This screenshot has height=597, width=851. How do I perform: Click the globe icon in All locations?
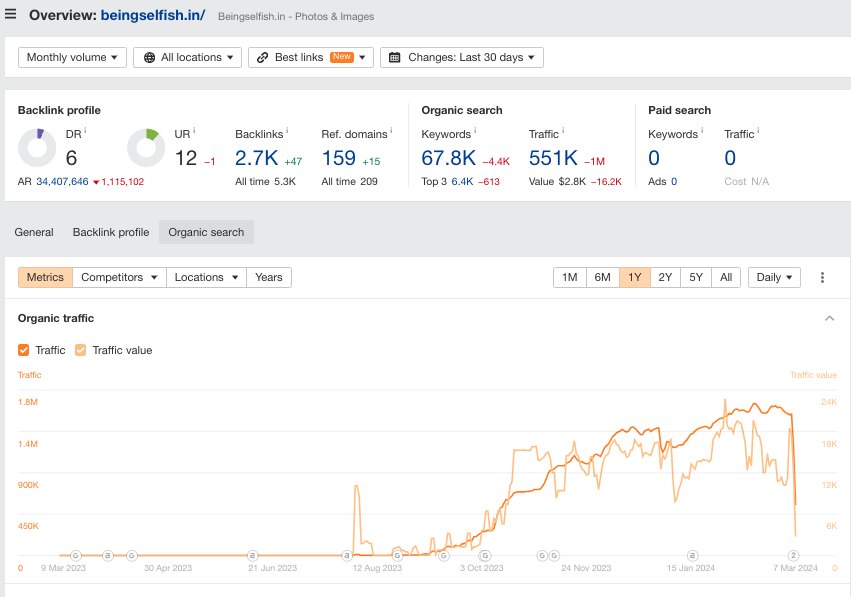(x=150, y=58)
